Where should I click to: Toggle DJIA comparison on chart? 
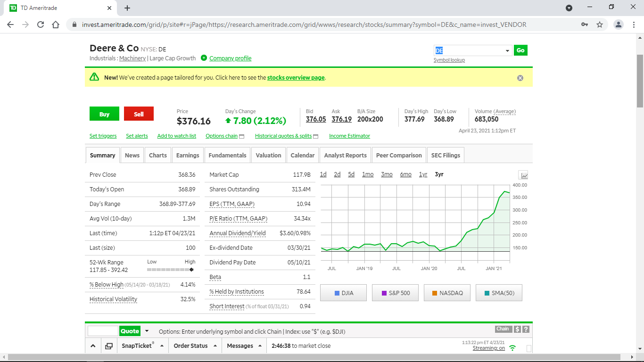[x=344, y=293]
